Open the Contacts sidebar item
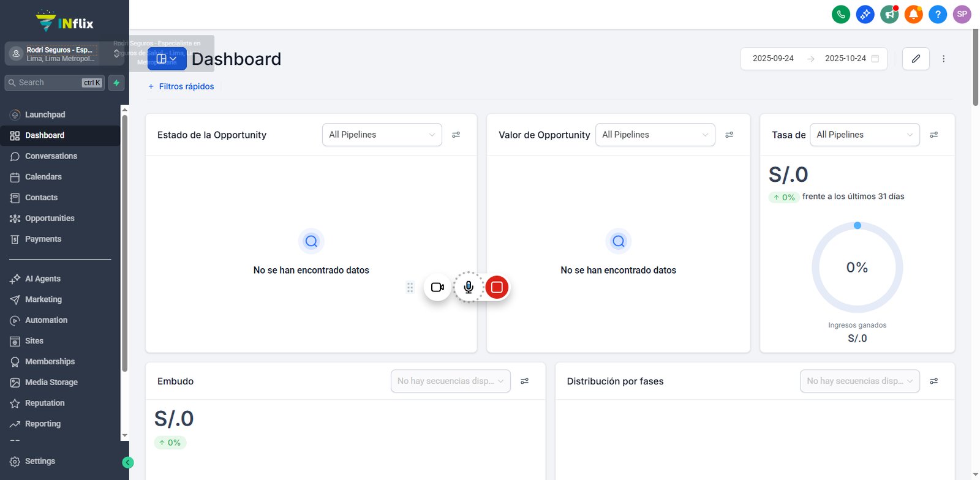Screen dimensions: 980x480 pos(60,198)
